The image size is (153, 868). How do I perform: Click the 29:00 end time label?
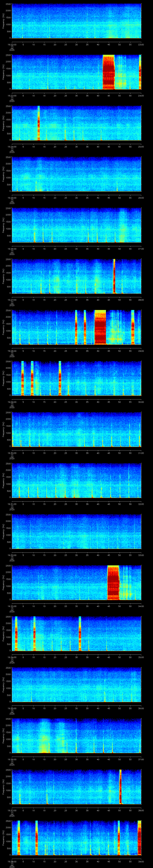141,351
